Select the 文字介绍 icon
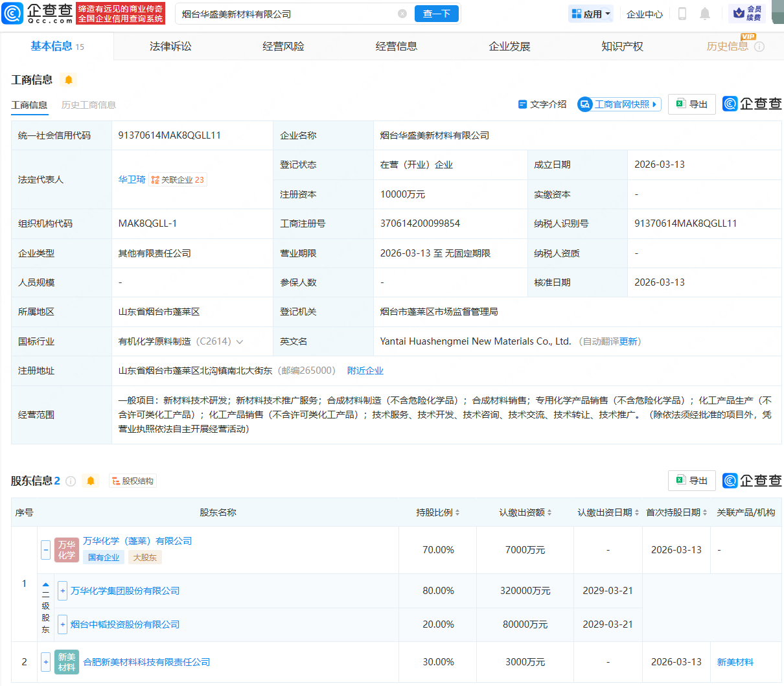Screen dimensions: 784x686 click(x=522, y=104)
